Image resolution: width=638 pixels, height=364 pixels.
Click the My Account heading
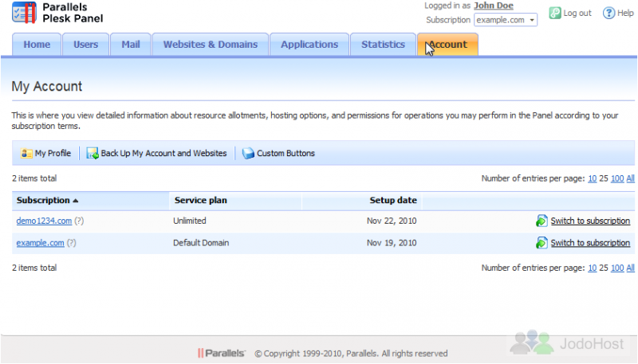point(47,86)
